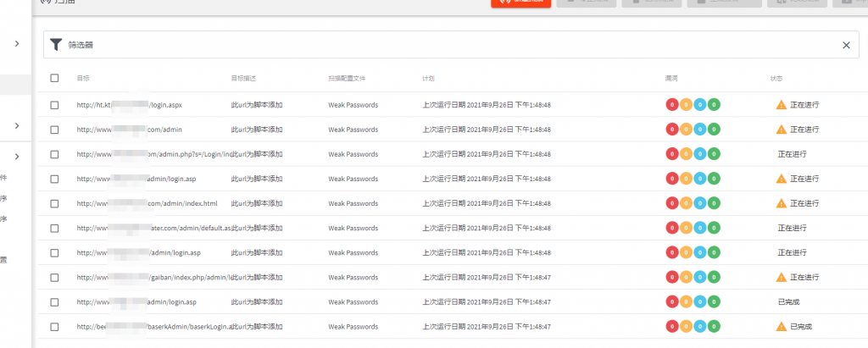Click the last-run date in the baserkAdmin row
This screenshot has height=348, width=868.
pos(487,327)
